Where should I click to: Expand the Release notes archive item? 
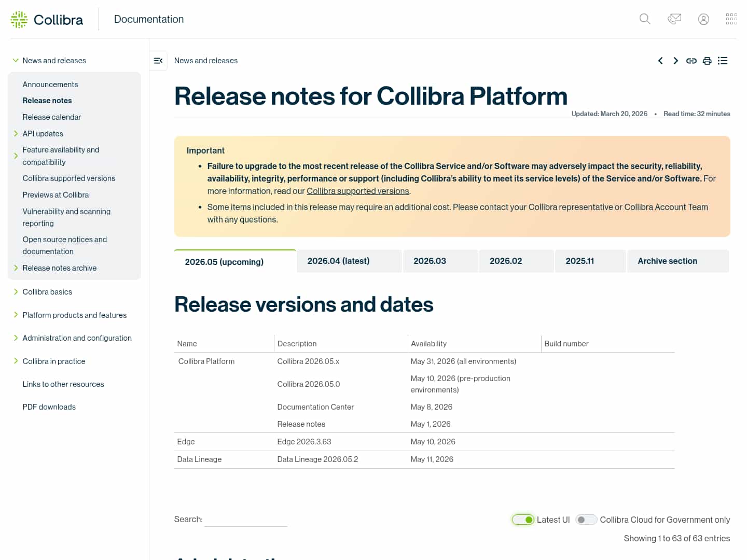[x=16, y=268]
